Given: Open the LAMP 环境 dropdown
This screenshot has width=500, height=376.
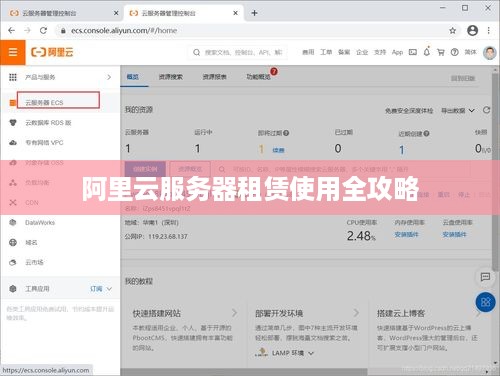Looking at the screenshot, I should (293, 353).
